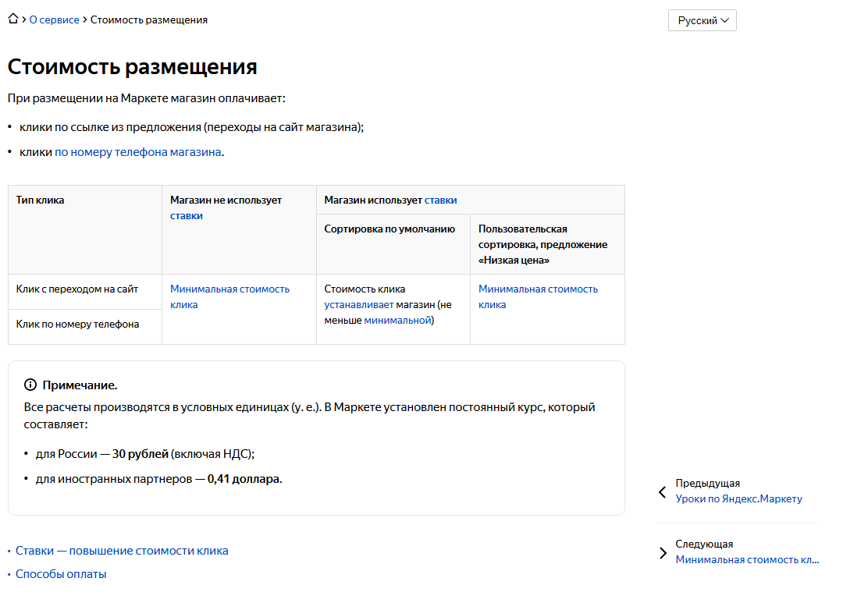This screenshot has height=603, width=868.
Task: Click the info icon next to Примечание
Action: point(30,384)
